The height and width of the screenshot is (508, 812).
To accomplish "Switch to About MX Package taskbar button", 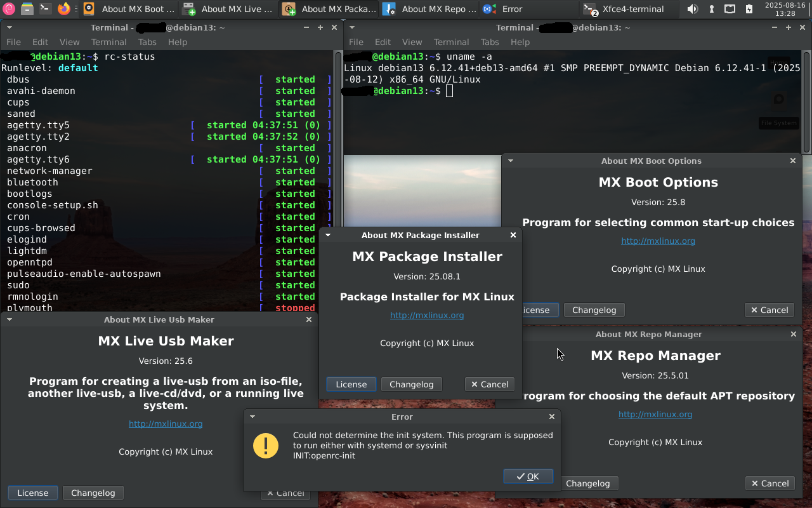I will [329, 9].
